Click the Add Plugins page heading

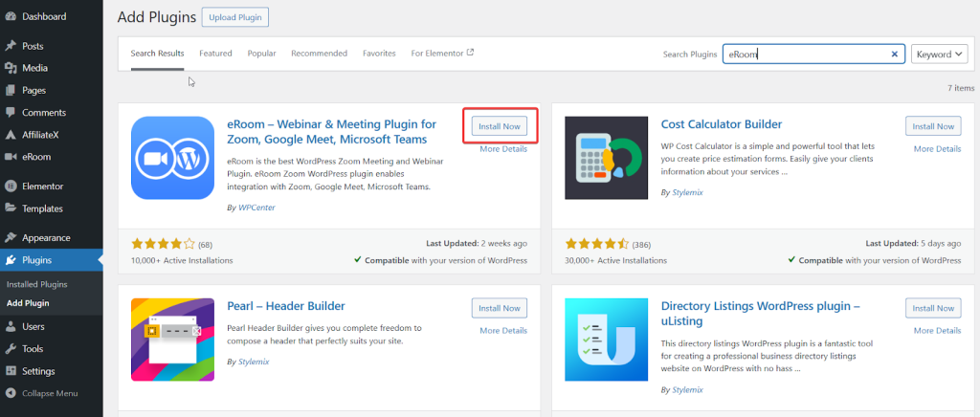[156, 17]
